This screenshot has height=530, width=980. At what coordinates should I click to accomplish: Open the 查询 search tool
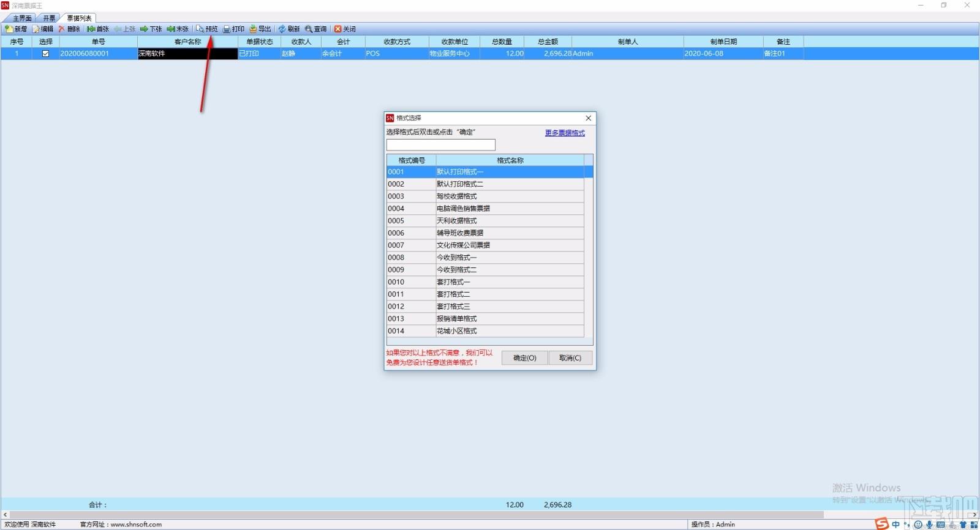tap(315, 29)
